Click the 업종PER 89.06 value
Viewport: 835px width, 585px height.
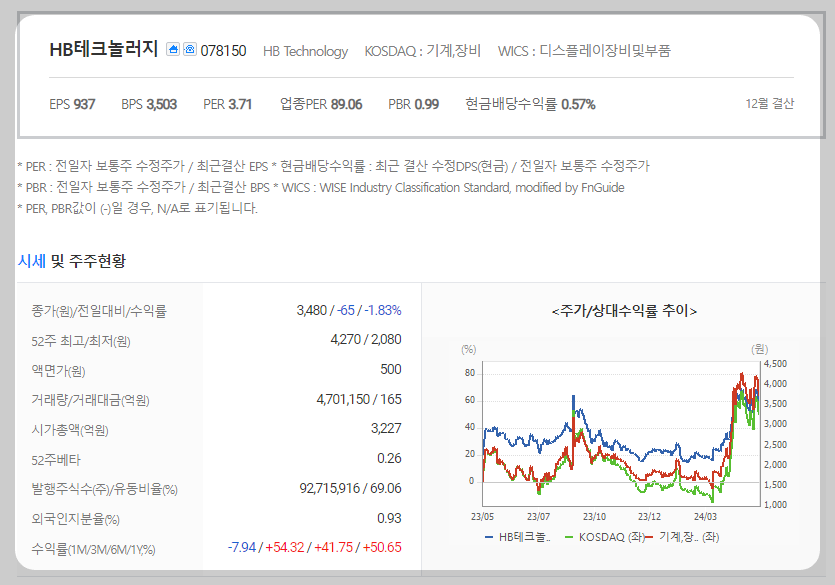click(x=321, y=104)
